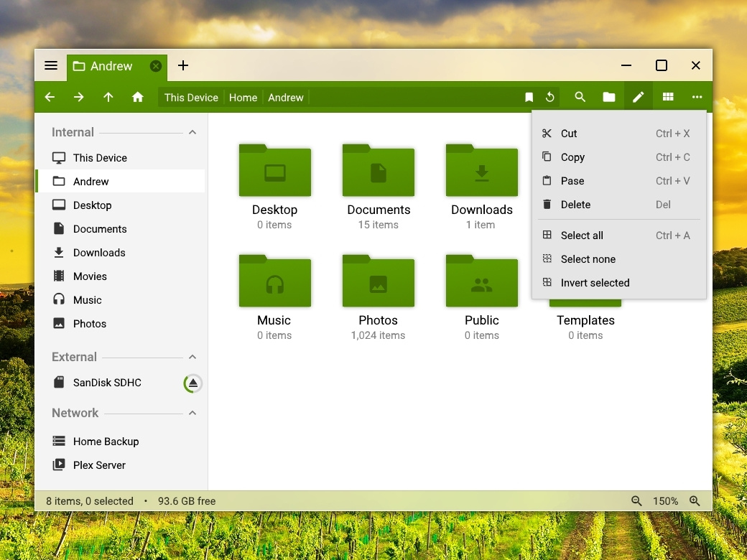This screenshot has width=747, height=560.
Task: Click the refresh icon in the toolbar
Action: point(549,96)
